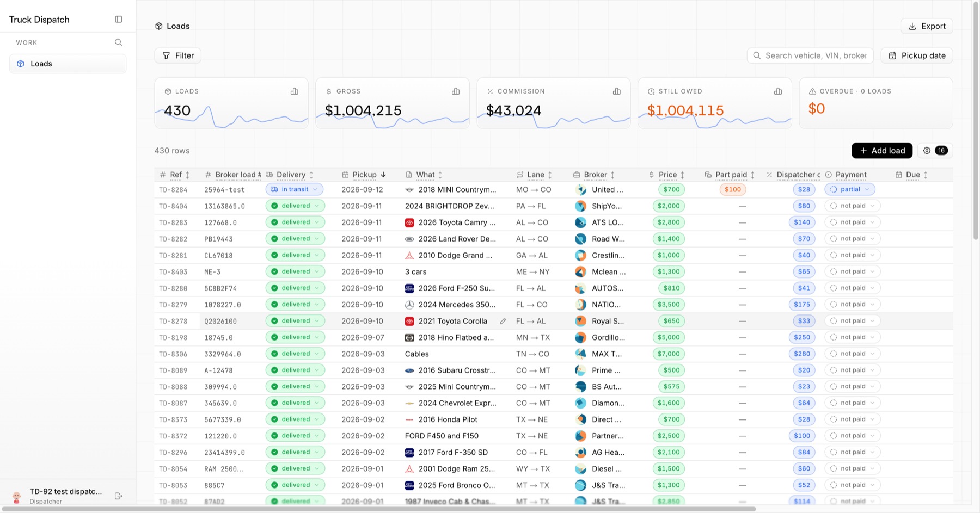Open chart icon on Still Owed card
Viewport: 980px width, 513px height.
(x=778, y=91)
